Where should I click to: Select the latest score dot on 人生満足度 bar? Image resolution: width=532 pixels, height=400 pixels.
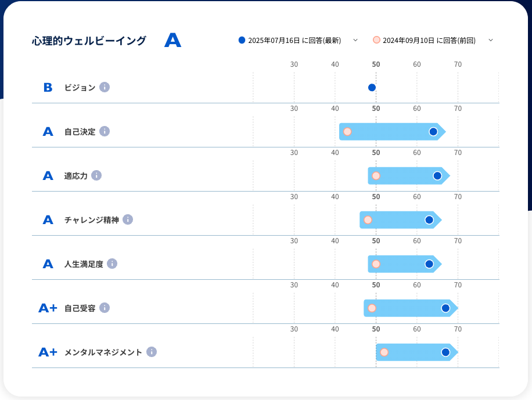click(x=429, y=264)
